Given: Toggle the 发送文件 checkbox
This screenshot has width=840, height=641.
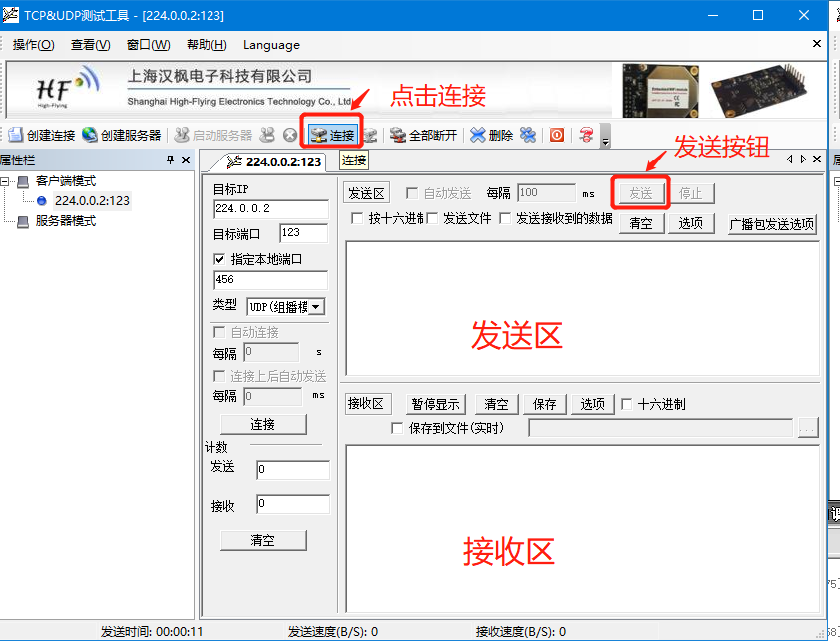Looking at the screenshot, I should tap(432, 218).
